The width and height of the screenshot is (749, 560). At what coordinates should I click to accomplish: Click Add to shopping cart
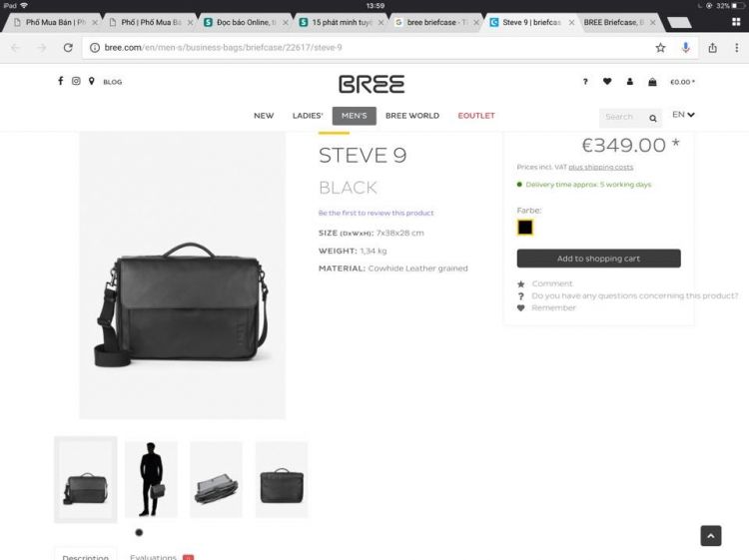pos(598,259)
